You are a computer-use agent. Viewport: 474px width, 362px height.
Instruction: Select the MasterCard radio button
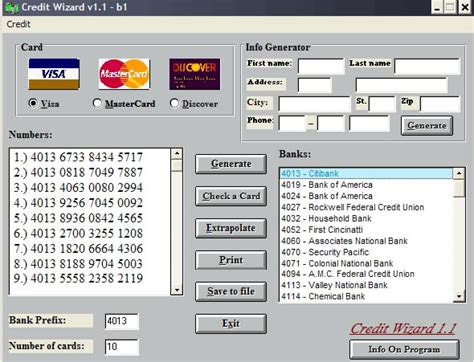[x=97, y=103]
